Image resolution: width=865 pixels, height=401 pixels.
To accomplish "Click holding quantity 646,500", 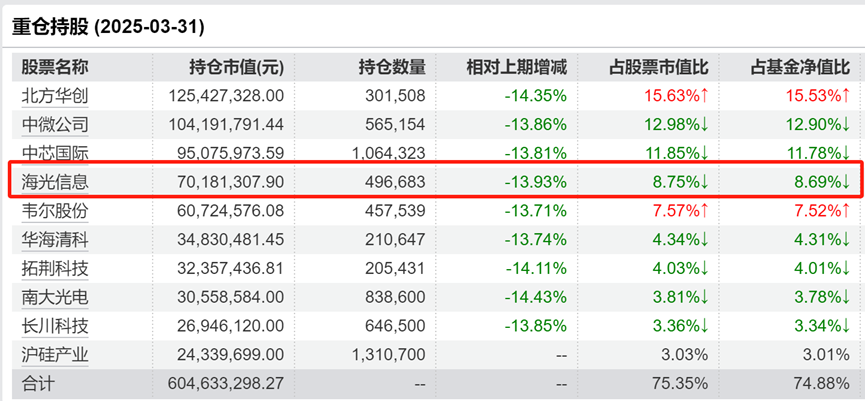I will click(395, 326).
